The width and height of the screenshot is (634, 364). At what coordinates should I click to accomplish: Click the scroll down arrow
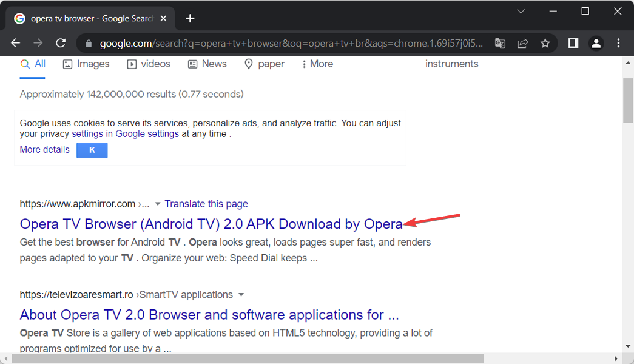[x=628, y=346]
